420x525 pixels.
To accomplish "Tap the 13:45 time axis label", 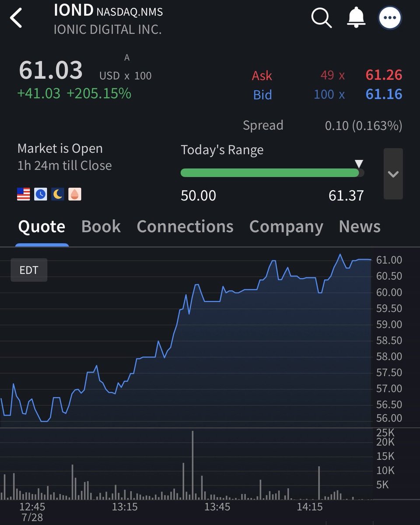I will tap(217, 507).
